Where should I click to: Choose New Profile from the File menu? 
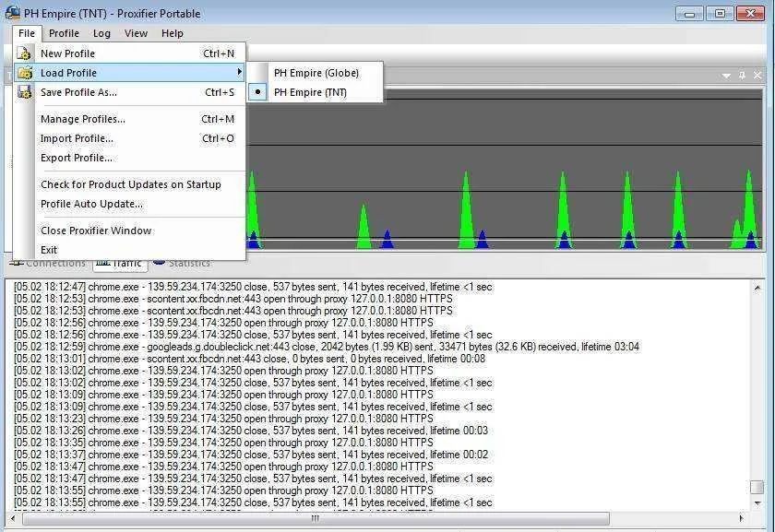pyautogui.click(x=129, y=53)
